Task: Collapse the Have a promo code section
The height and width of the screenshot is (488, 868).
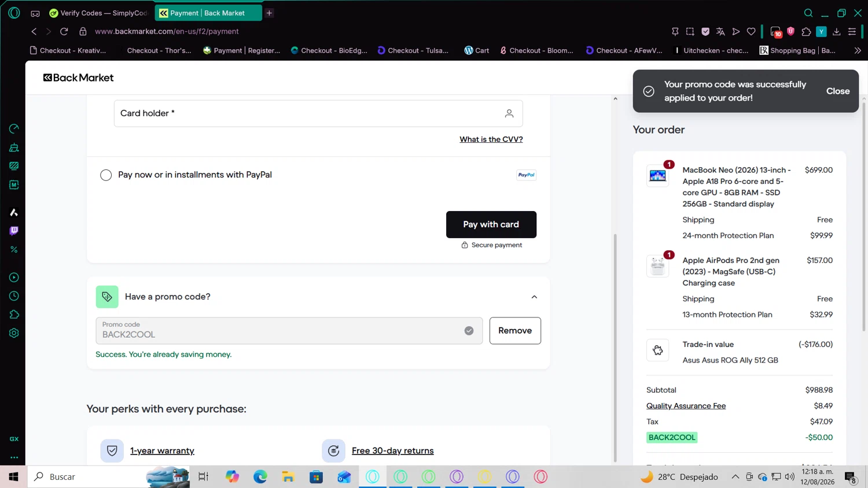Action: click(x=534, y=297)
